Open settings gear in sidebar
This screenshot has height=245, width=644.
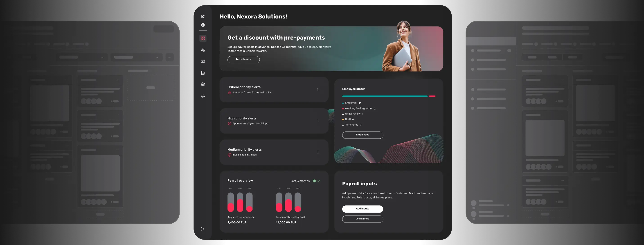tap(203, 84)
